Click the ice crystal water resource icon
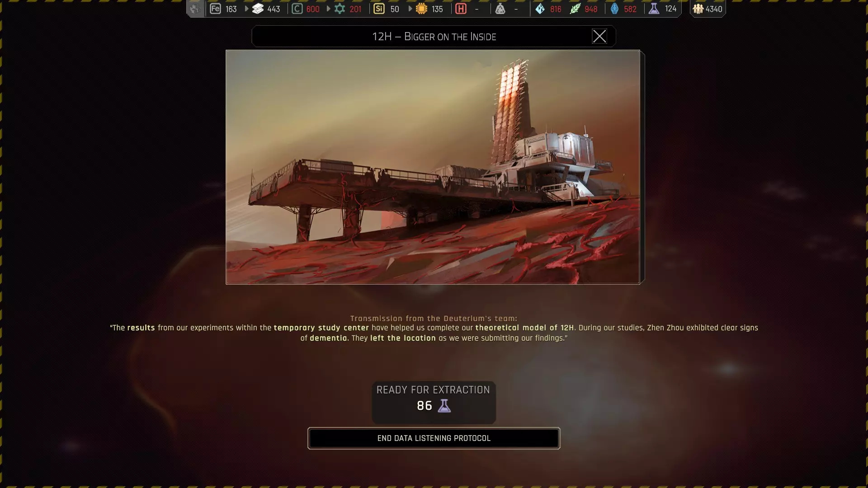The height and width of the screenshot is (488, 868). pyautogui.click(x=540, y=9)
